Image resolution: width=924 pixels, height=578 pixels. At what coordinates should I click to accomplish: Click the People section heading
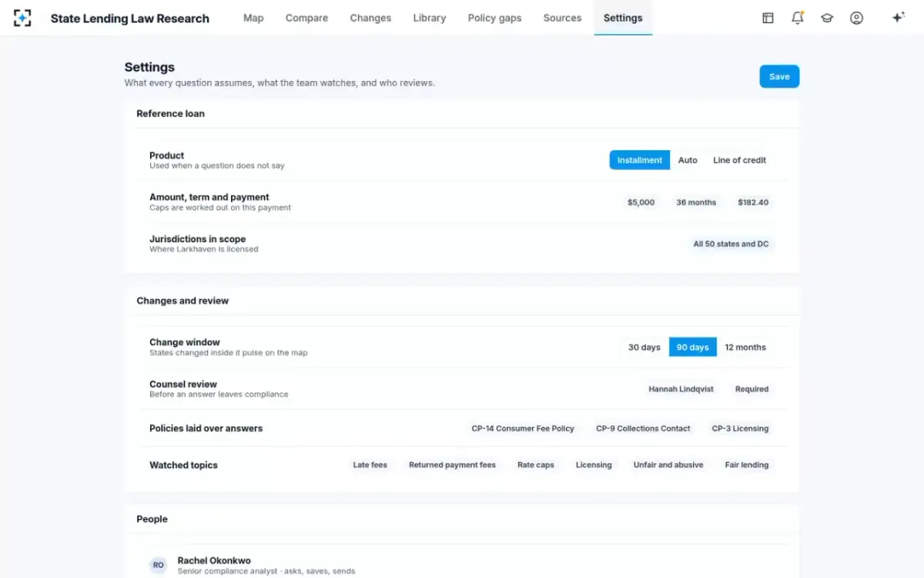coord(152,519)
